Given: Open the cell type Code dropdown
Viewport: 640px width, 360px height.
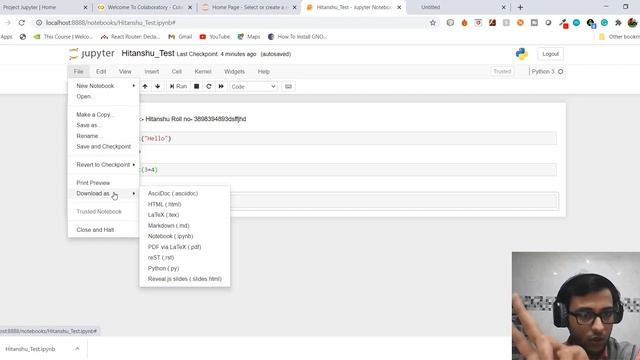Looking at the screenshot, I should coord(253,87).
